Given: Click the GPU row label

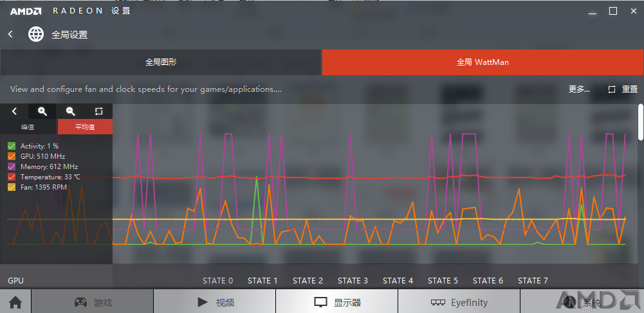Looking at the screenshot, I should click(x=15, y=281).
